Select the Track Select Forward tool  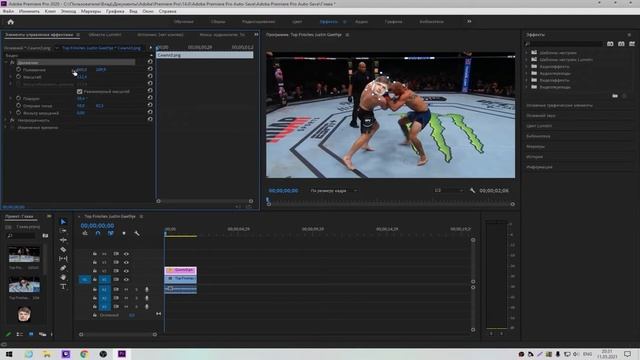tap(63, 231)
